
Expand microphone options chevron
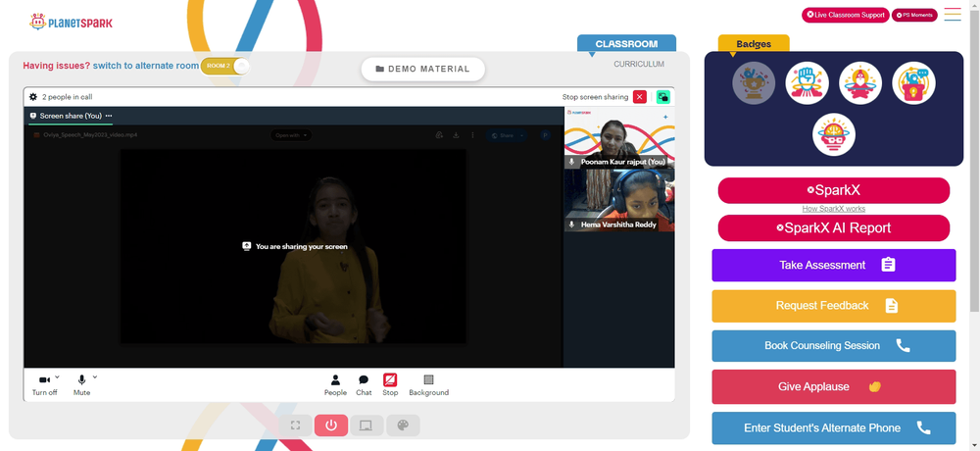click(95, 376)
